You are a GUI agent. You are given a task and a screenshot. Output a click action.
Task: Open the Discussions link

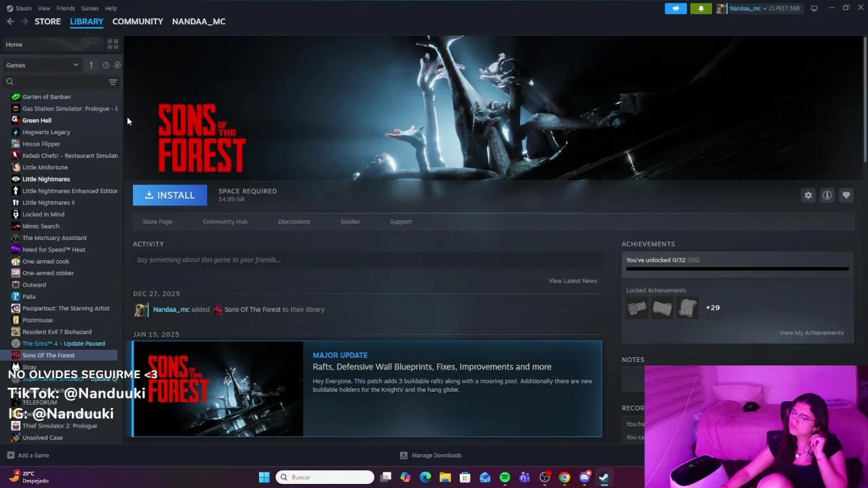pyautogui.click(x=294, y=222)
